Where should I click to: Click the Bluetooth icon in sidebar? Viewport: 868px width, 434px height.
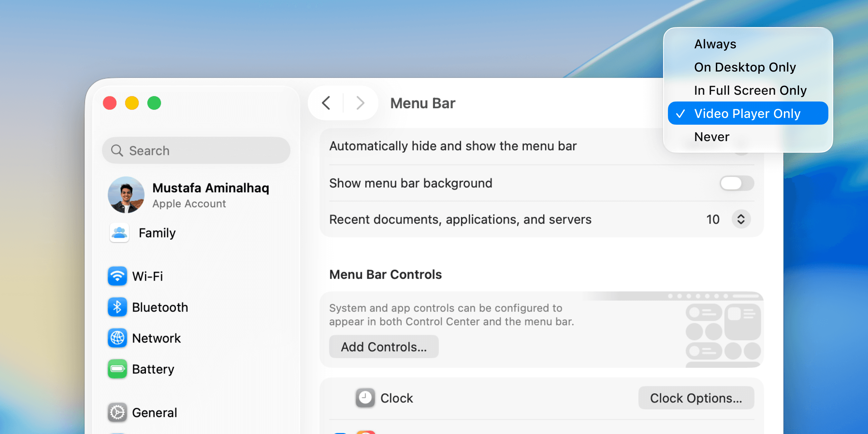click(x=117, y=307)
